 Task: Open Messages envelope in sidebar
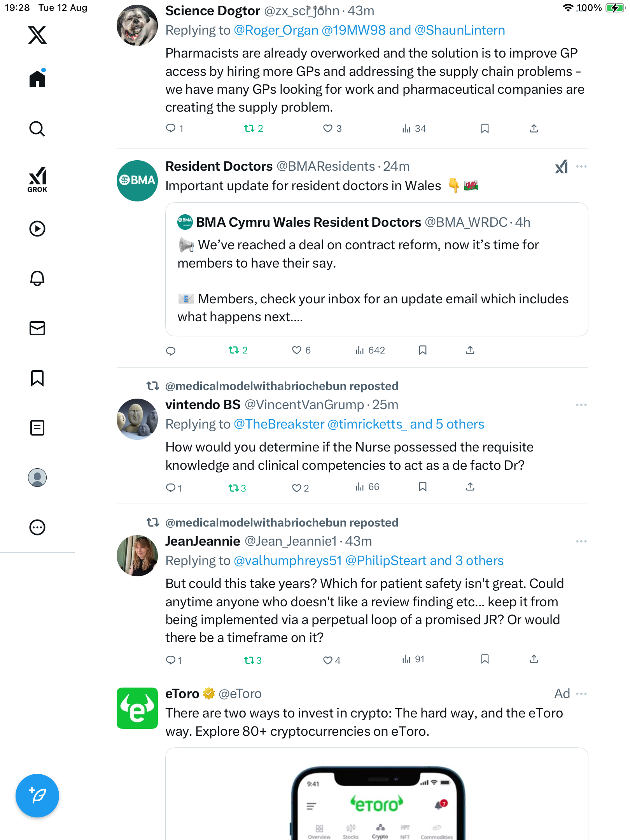point(37,328)
